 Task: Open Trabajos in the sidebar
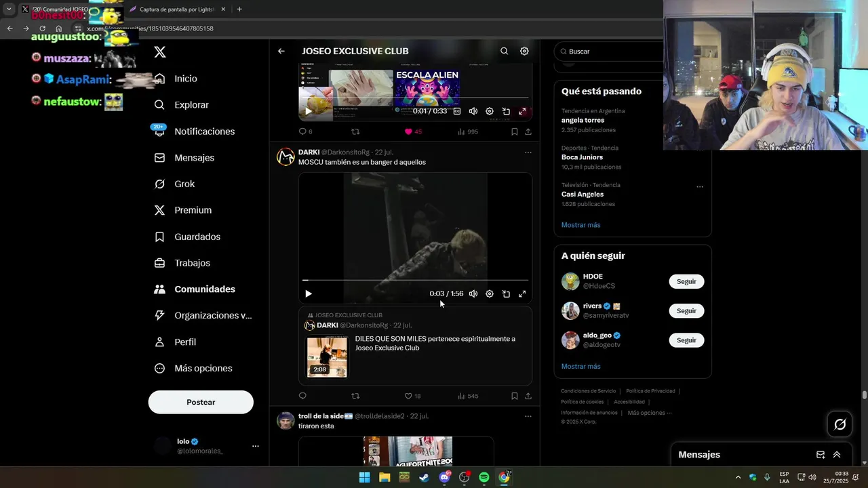pos(182,263)
